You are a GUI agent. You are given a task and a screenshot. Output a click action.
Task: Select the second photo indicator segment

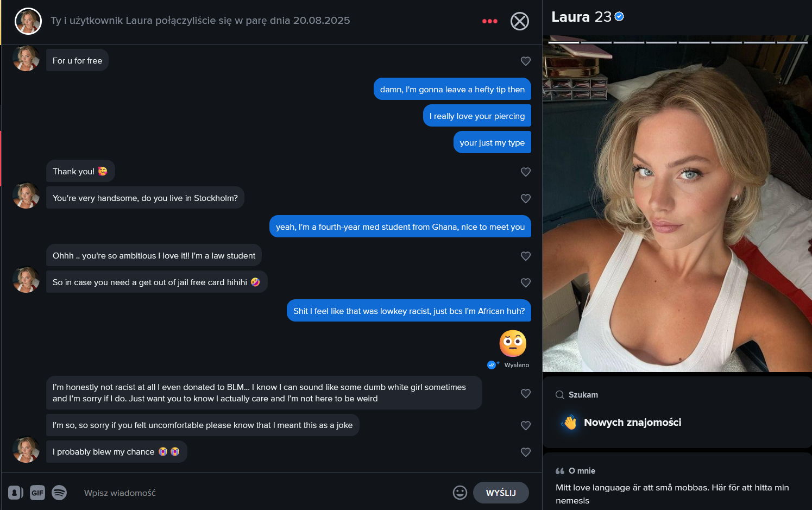pos(596,42)
